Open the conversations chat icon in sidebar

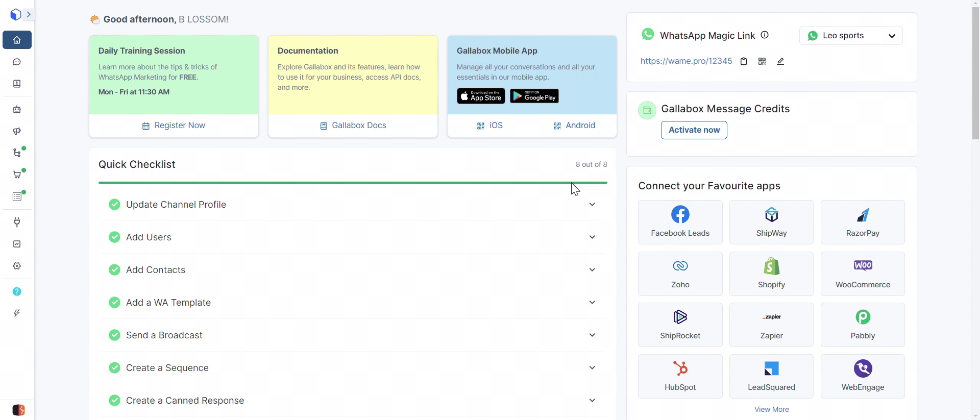click(17, 62)
